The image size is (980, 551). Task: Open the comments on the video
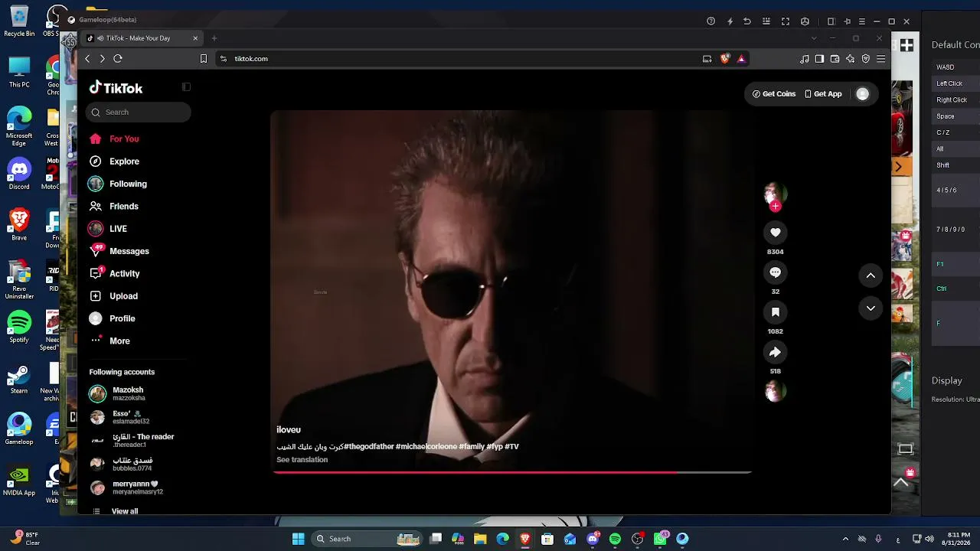[775, 272]
